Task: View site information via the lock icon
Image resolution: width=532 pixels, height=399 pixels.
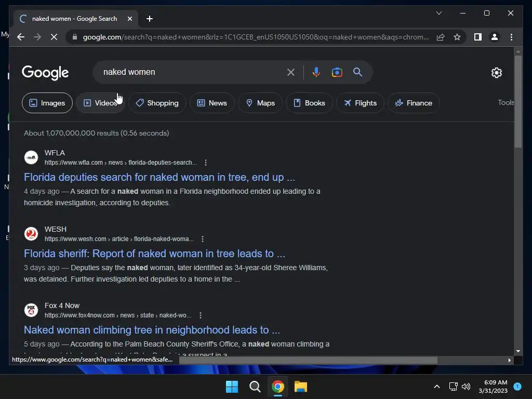Action: 75,37
